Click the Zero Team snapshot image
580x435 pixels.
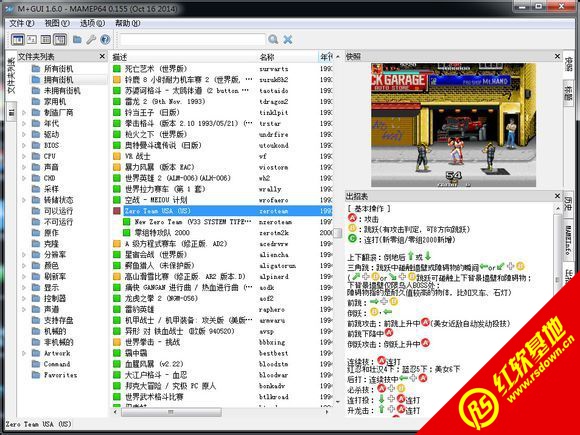pyautogui.click(x=453, y=125)
